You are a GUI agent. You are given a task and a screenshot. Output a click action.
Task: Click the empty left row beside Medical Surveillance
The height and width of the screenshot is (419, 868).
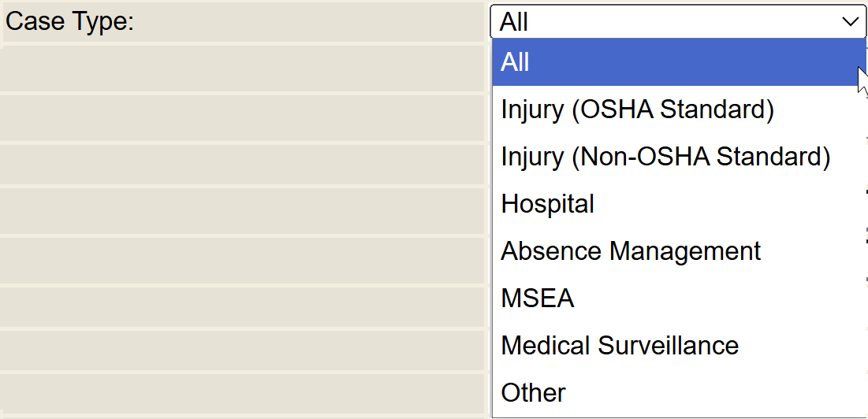[243, 350]
